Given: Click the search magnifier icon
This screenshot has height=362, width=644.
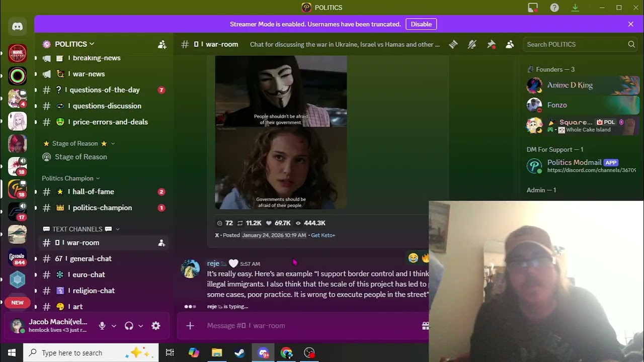Looking at the screenshot, I should pyautogui.click(x=631, y=44).
